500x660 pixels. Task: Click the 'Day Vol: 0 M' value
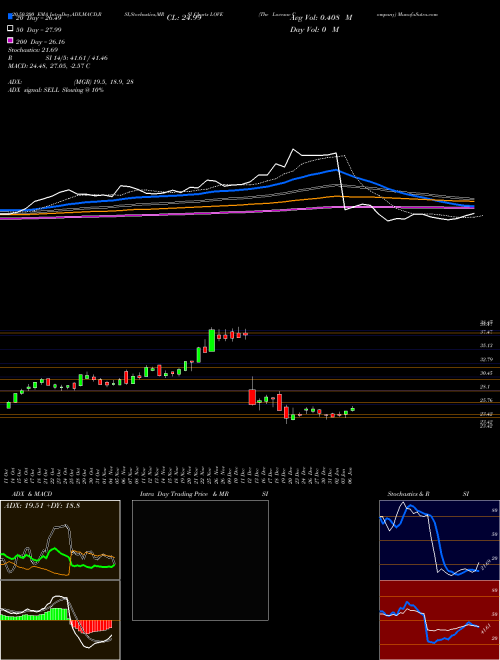click(314, 29)
